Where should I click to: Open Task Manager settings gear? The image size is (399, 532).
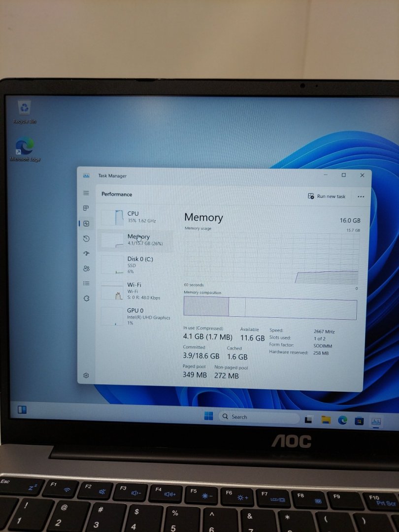pyautogui.click(x=86, y=375)
